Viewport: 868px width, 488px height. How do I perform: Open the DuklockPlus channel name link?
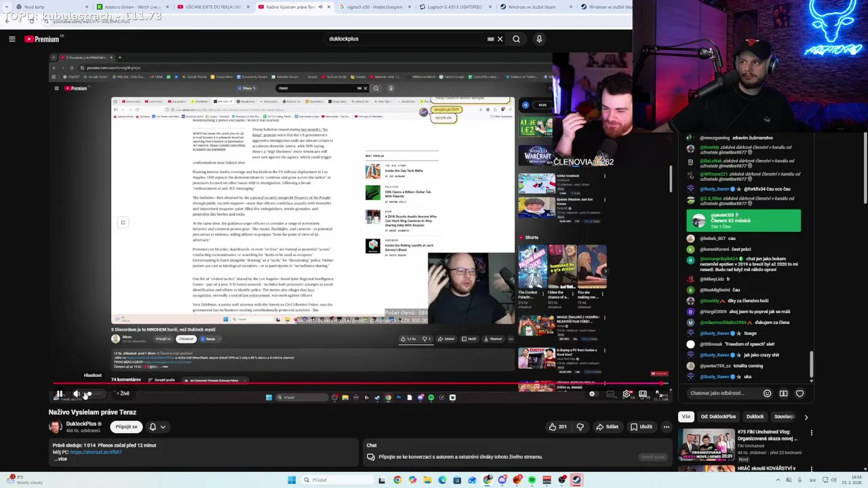pyautogui.click(x=81, y=424)
